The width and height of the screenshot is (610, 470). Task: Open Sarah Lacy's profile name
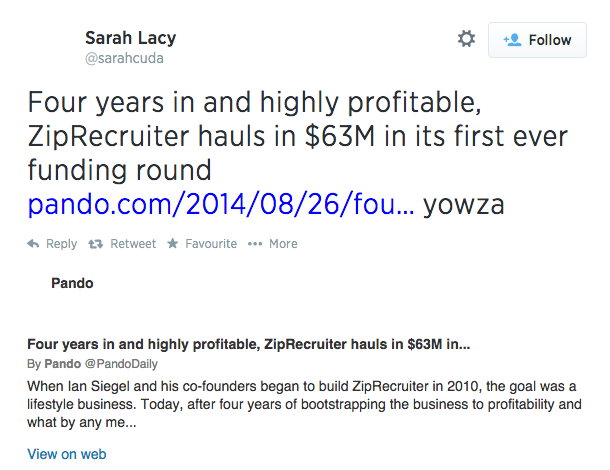[129, 38]
